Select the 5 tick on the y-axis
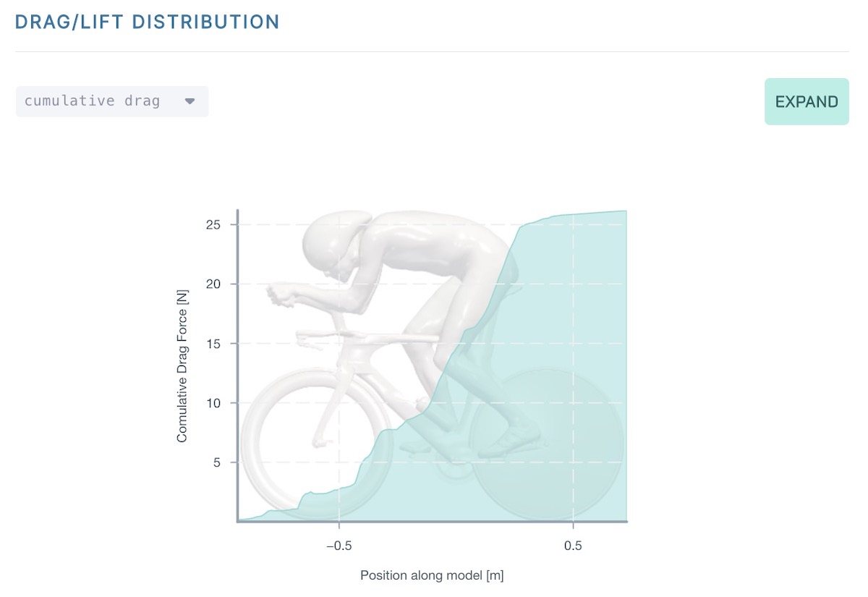 point(216,462)
